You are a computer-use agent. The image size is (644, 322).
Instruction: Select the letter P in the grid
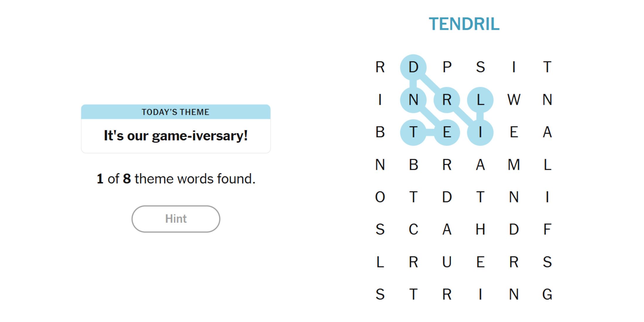click(447, 67)
